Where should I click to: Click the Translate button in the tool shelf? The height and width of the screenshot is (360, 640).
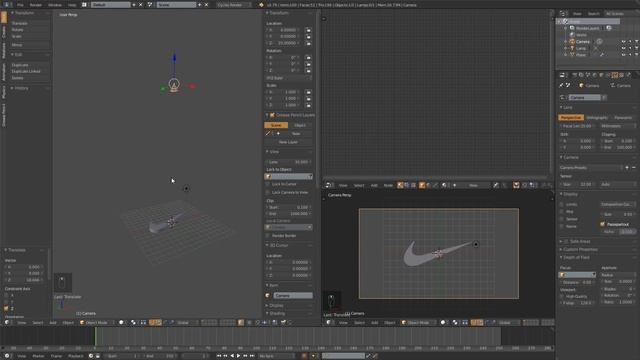(x=29, y=23)
